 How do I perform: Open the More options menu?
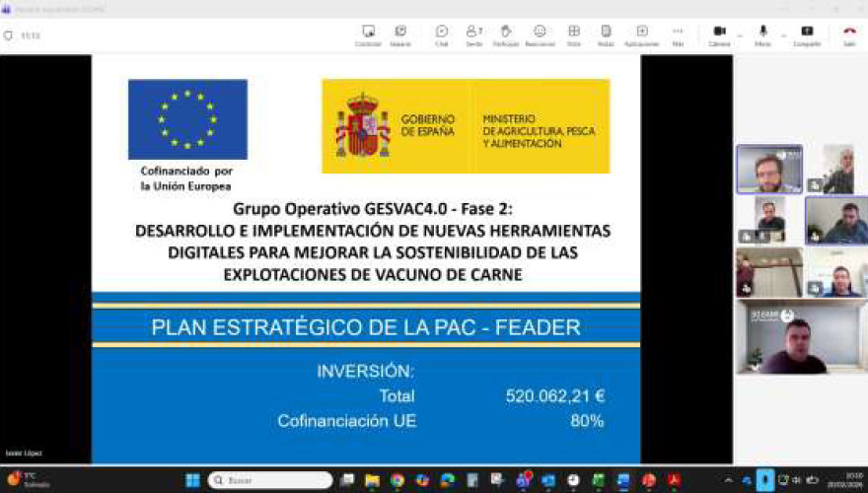678,35
